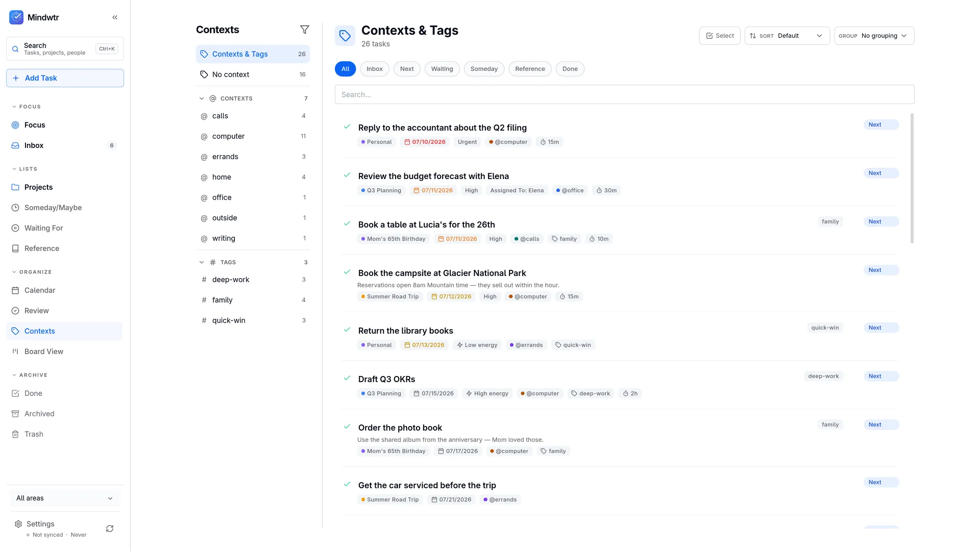Click the Mindwtr logo icon
The width and height of the screenshot is (980, 551).
[16, 17]
